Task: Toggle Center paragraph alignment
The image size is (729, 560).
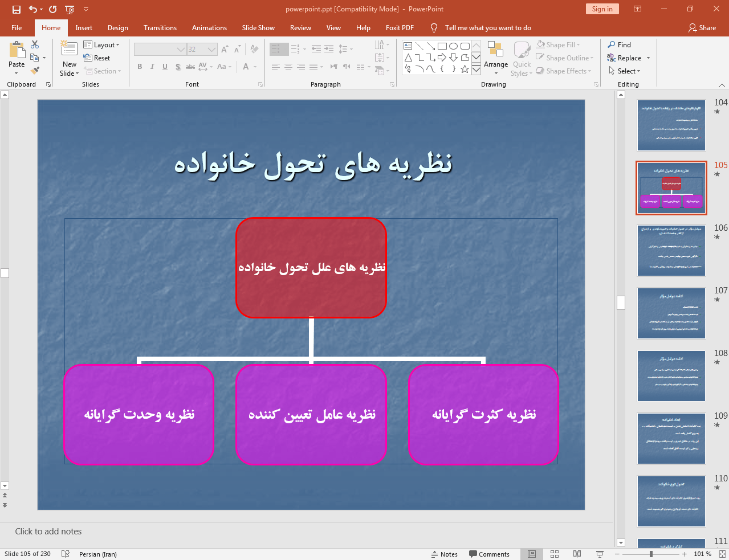Action: pos(288,67)
